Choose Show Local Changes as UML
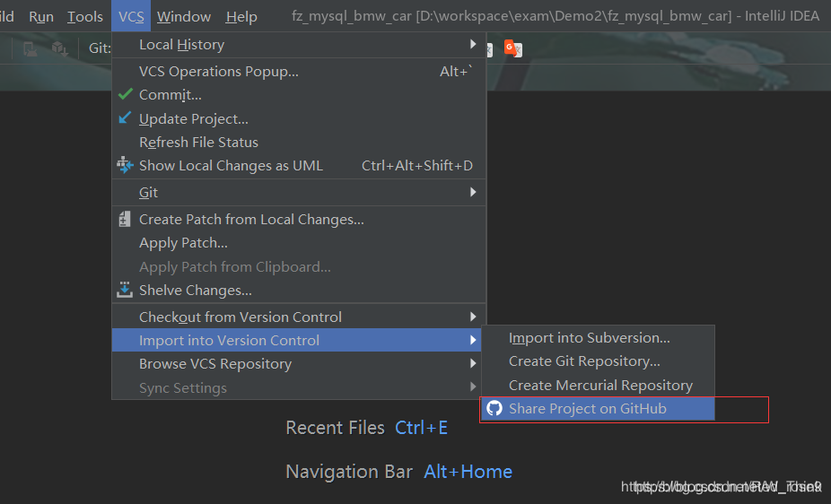 (299, 166)
